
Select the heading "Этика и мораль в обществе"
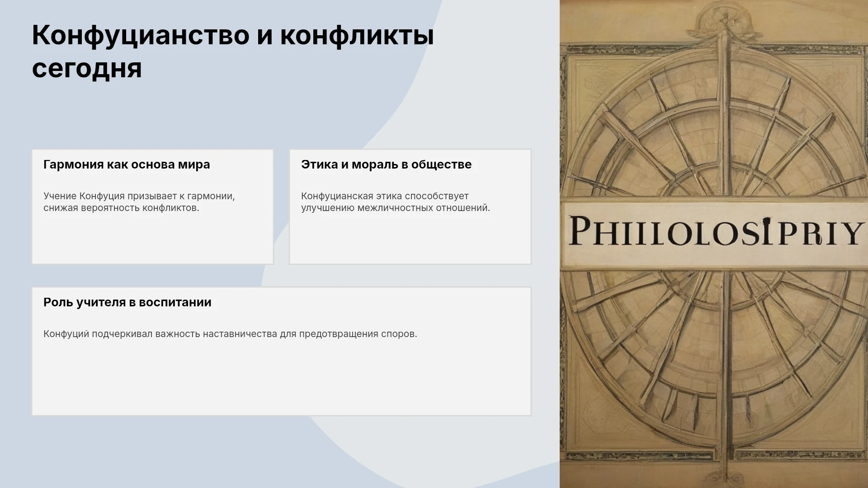(386, 164)
